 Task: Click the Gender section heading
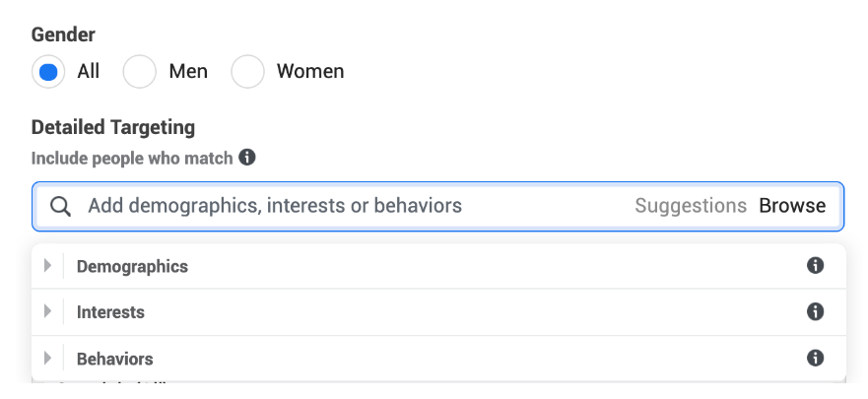click(63, 33)
